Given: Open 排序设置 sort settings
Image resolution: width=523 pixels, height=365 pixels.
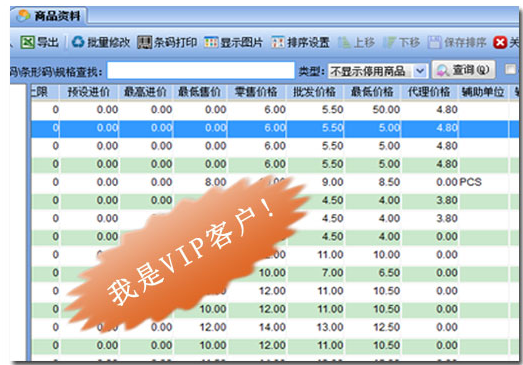Looking at the screenshot, I should (x=300, y=42).
